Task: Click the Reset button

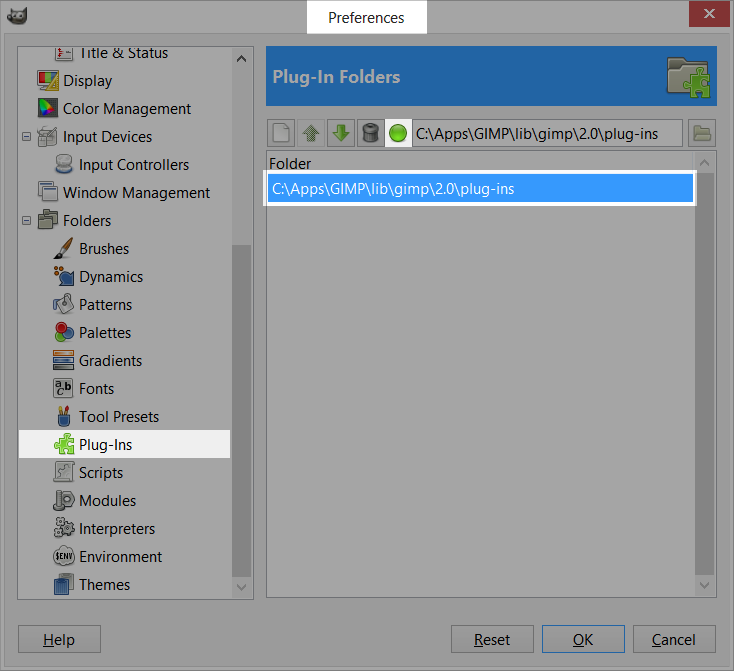Action: click(x=492, y=639)
